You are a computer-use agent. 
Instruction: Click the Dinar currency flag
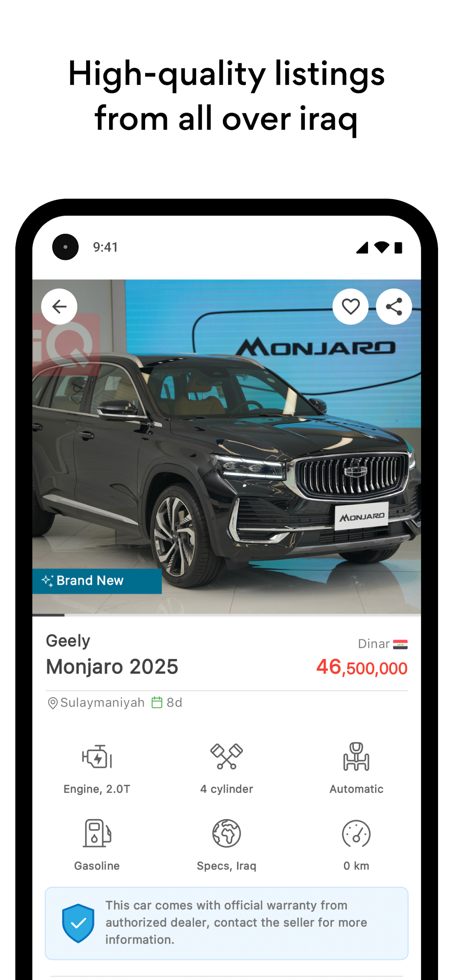pyautogui.click(x=400, y=644)
